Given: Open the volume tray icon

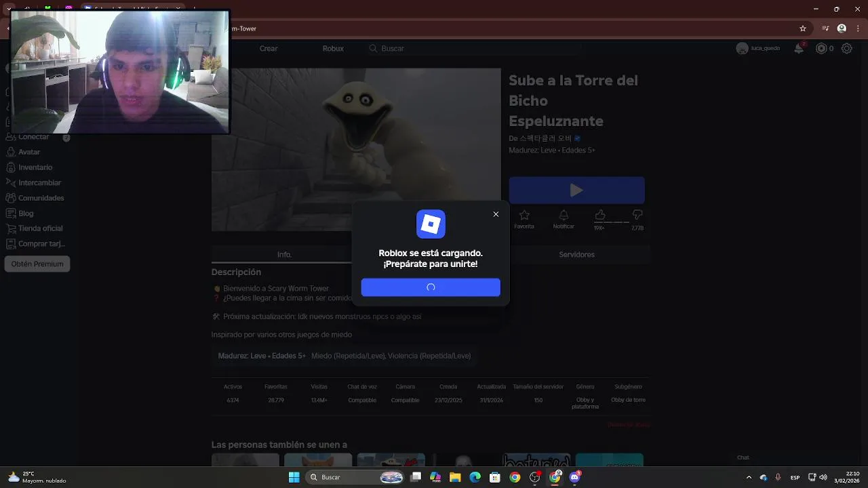Looking at the screenshot, I should 823,477.
